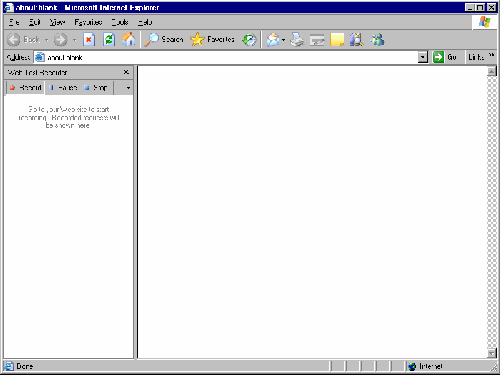Stop the recording in Web Test Recorder
500x375 pixels.
point(96,88)
